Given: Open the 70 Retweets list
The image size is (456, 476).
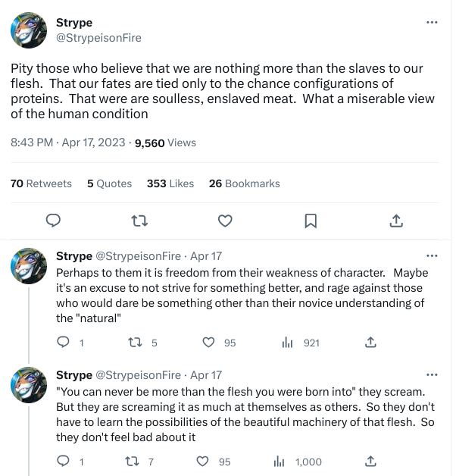Looking at the screenshot, I should (x=41, y=183).
